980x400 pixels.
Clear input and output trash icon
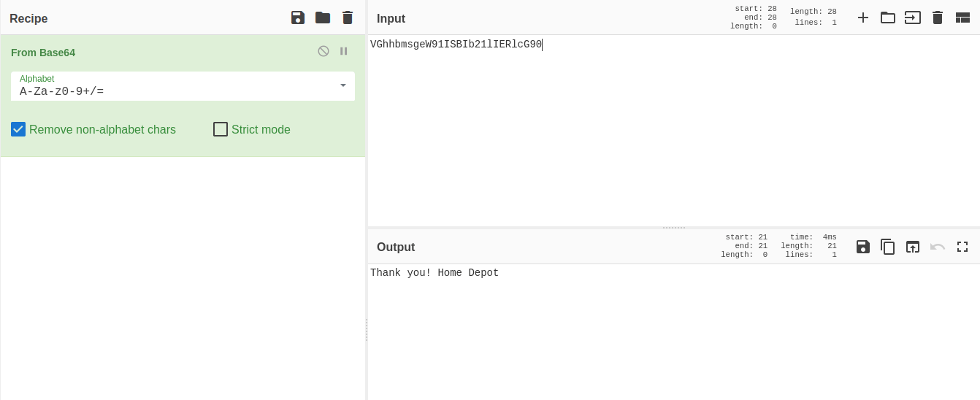[938, 18]
